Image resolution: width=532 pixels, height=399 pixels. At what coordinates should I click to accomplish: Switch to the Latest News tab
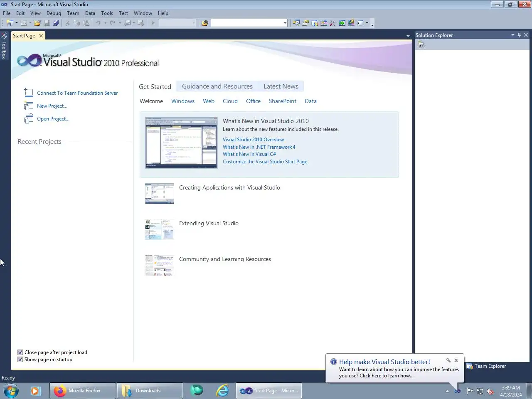[x=281, y=86]
